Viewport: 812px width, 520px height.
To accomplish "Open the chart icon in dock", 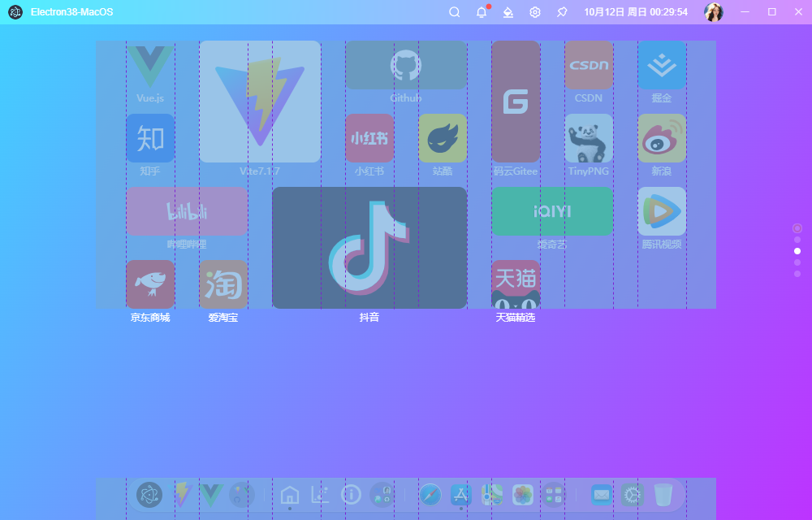I will [320, 495].
